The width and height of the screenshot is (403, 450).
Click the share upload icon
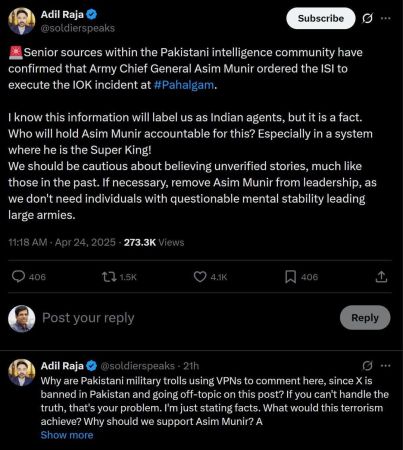[x=381, y=277]
